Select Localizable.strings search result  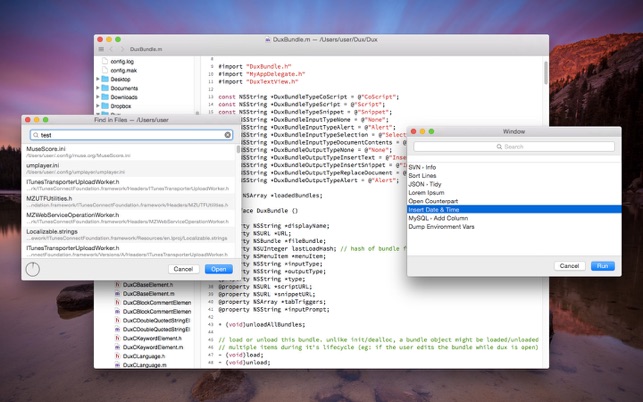[129, 235]
